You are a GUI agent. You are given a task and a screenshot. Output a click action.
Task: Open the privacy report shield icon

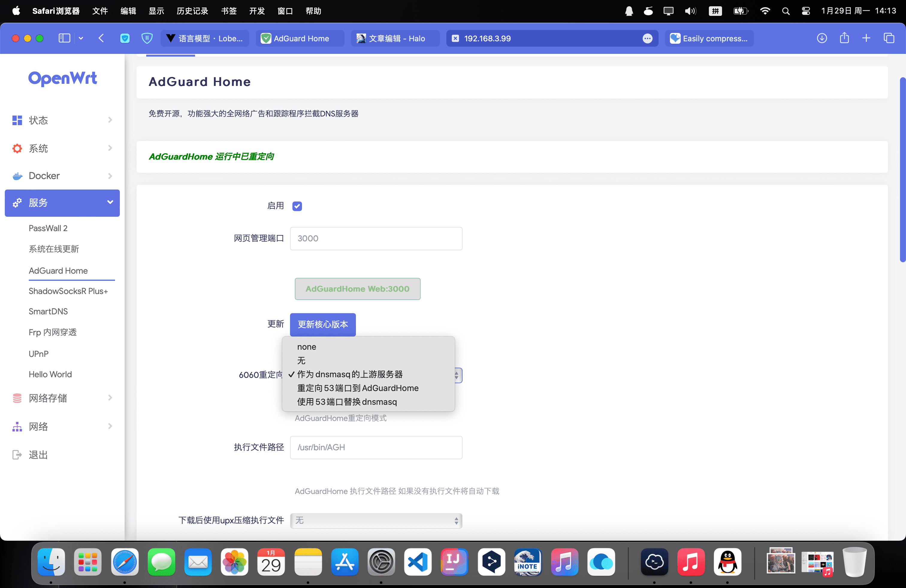coord(147,38)
